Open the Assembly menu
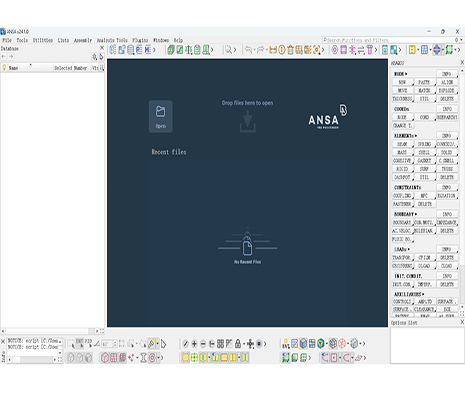 click(83, 40)
